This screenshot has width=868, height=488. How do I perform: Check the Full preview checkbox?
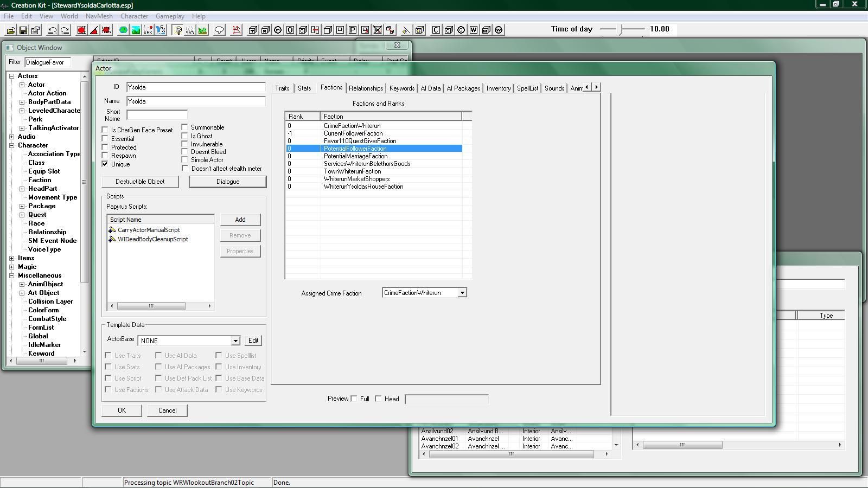[354, 399]
